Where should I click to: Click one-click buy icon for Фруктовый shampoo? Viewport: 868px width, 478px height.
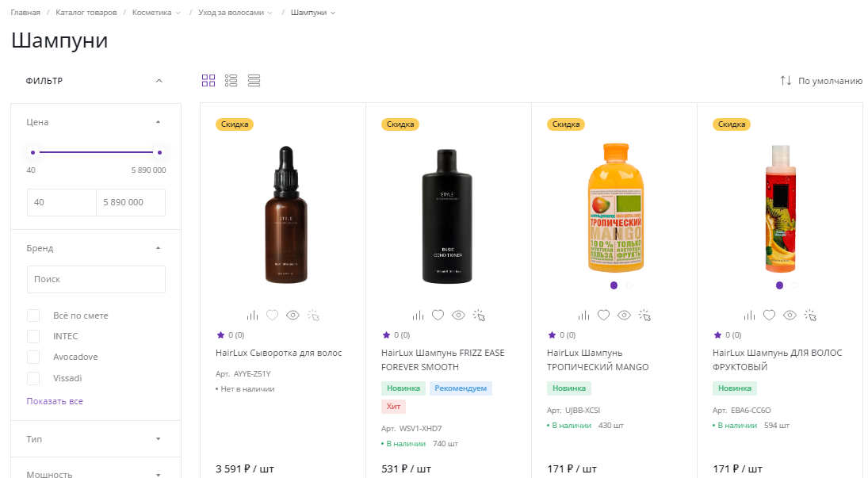pyautogui.click(x=810, y=315)
